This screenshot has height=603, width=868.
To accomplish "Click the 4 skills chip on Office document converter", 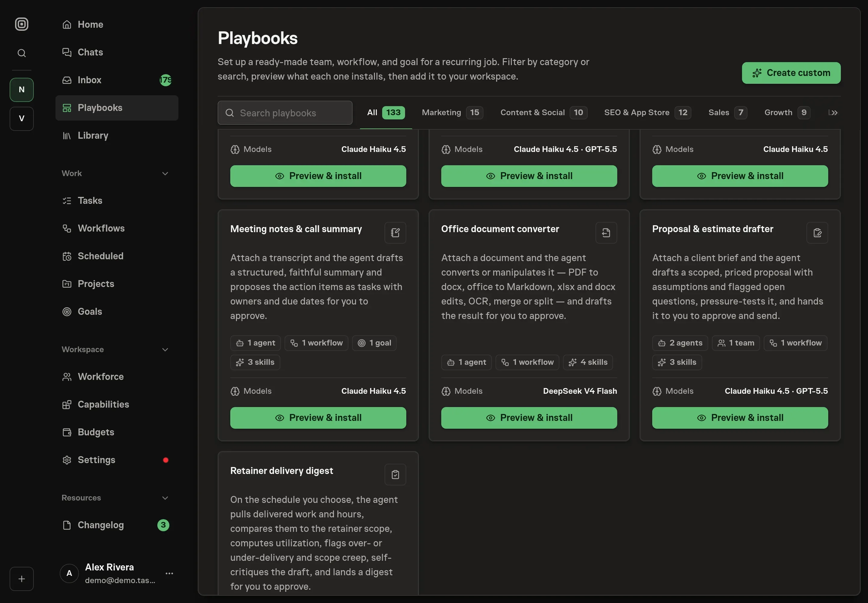I will point(588,362).
